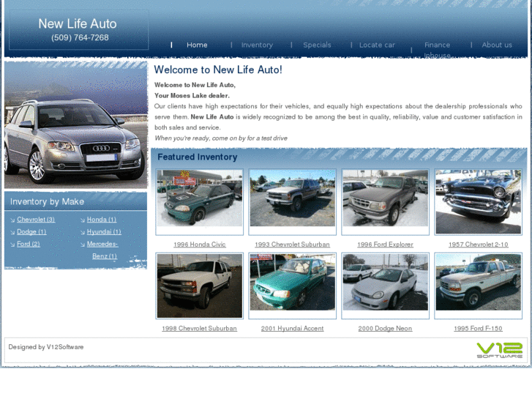
Task: Click 'Your Moses Lake dealer.' text
Action: tap(192, 96)
